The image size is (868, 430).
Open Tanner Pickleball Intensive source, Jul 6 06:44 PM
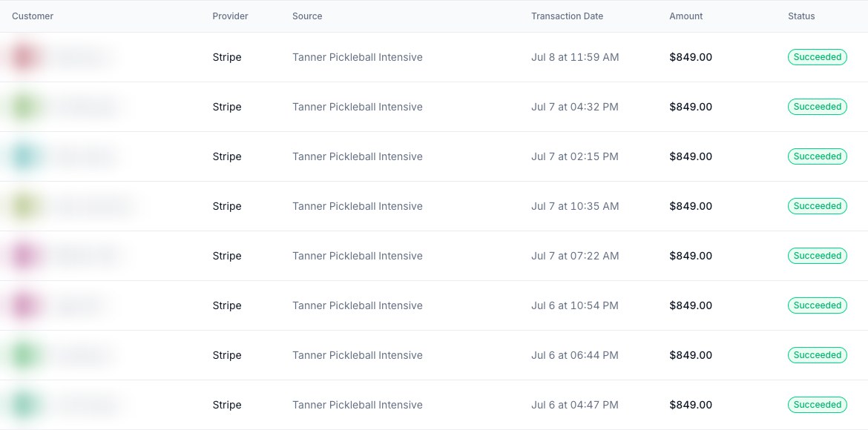click(357, 355)
